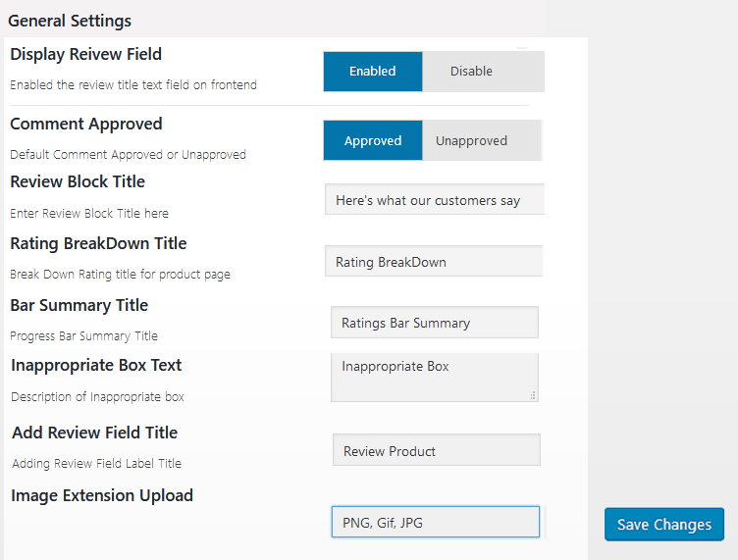
Task: Select the Enabled option for review field
Action: tap(373, 72)
